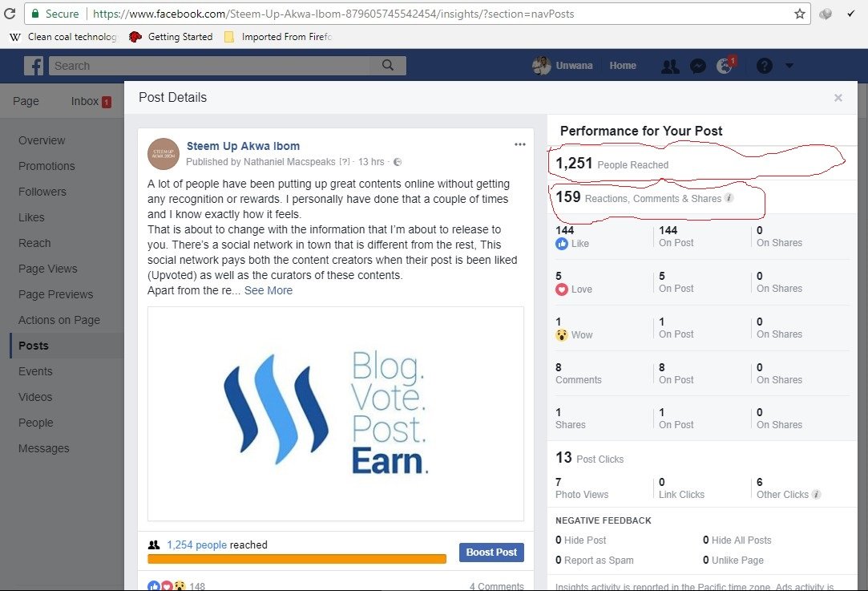Open the Inbox tab
This screenshot has width=868, height=591.
pyautogui.click(x=85, y=101)
